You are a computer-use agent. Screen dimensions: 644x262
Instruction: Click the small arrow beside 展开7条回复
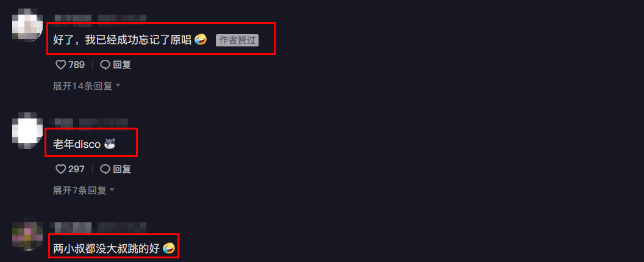coord(112,190)
